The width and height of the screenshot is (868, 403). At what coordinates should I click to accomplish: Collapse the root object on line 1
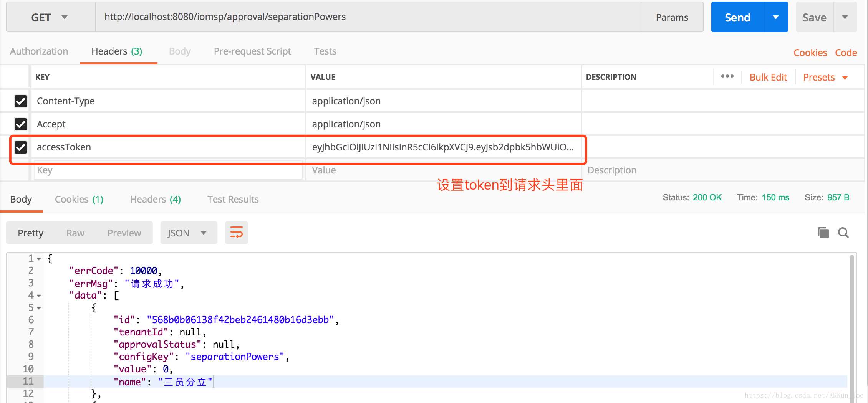[x=39, y=259]
